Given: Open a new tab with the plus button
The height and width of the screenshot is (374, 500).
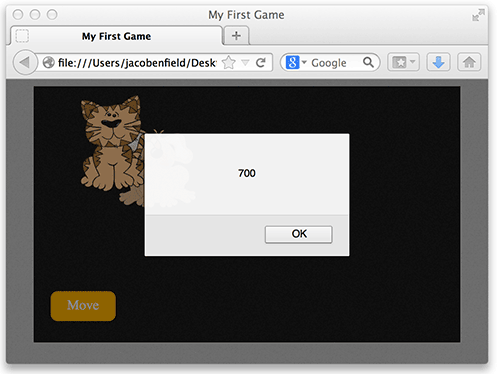Looking at the screenshot, I should coord(236,35).
